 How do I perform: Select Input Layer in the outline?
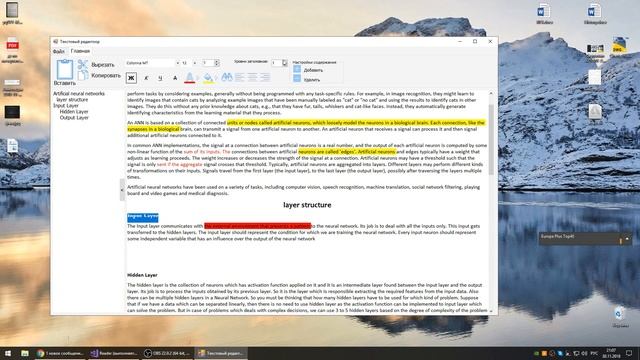[66, 105]
